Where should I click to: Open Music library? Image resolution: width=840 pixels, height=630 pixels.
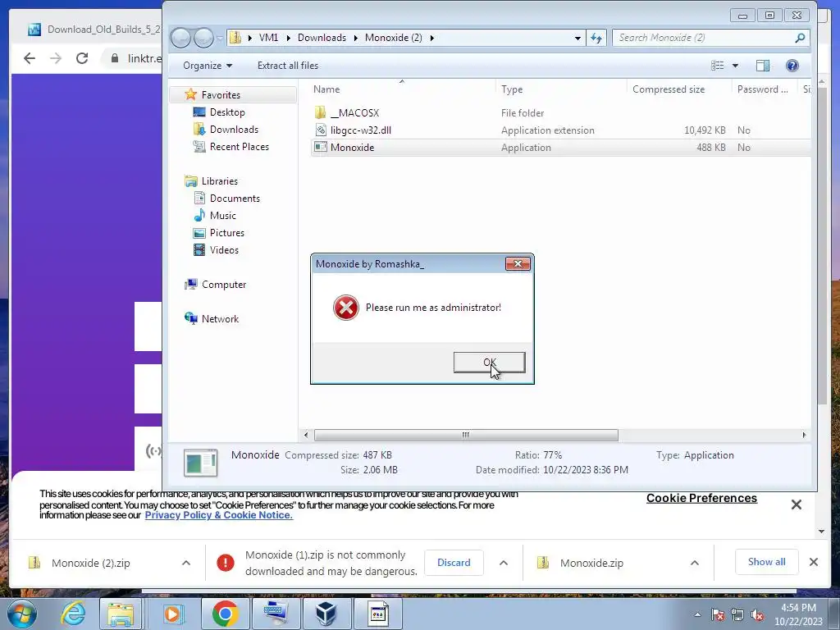point(223,216)
